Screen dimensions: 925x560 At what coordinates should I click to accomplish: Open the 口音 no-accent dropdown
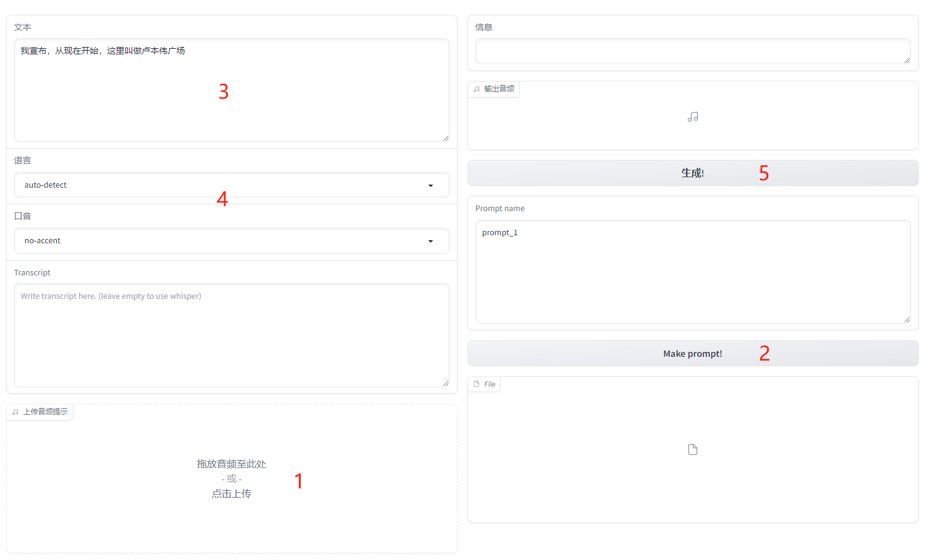coord(232,241)
